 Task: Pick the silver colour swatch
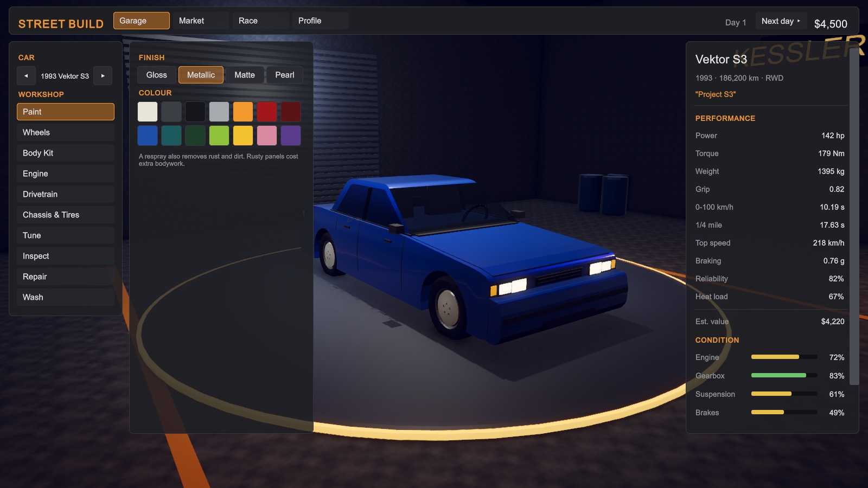point(219,112)
